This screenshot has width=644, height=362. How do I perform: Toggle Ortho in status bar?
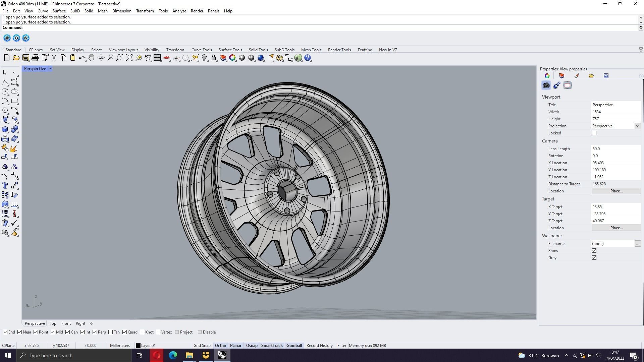[220, 346]
